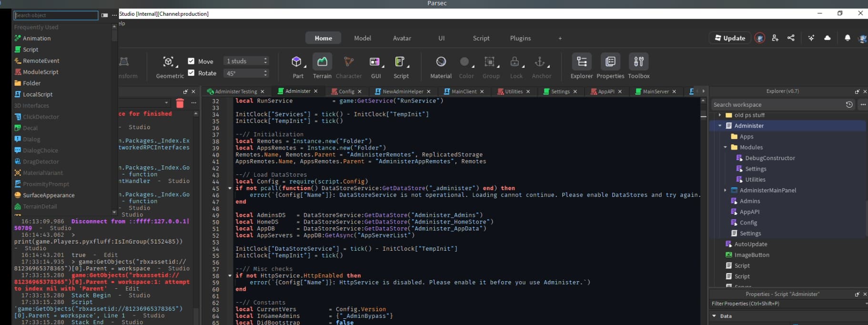Open the Toolbox panel
The width and height of the screenshot is (868, 325).
[x=639, y=61]
